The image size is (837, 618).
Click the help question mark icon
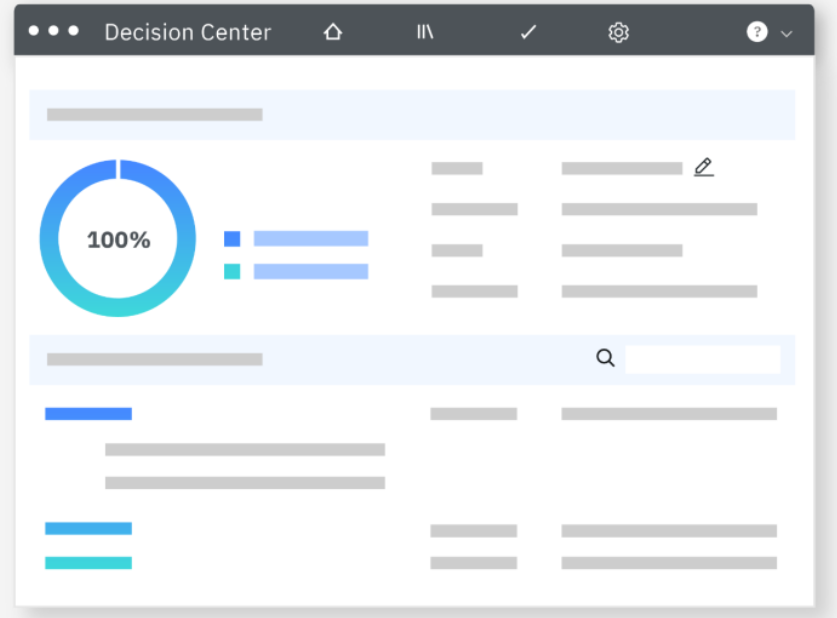(756, 32)
